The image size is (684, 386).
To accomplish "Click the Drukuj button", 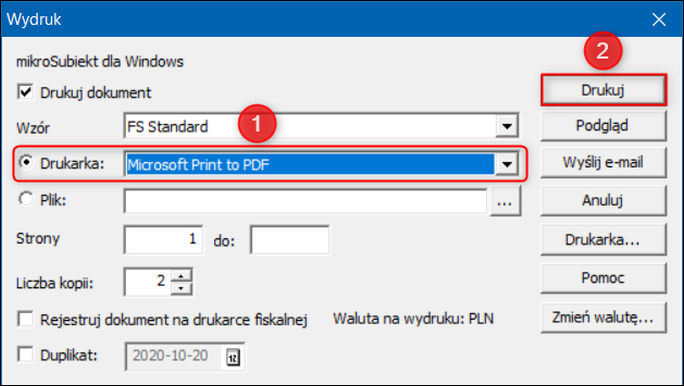I will (x=603, y=90).
